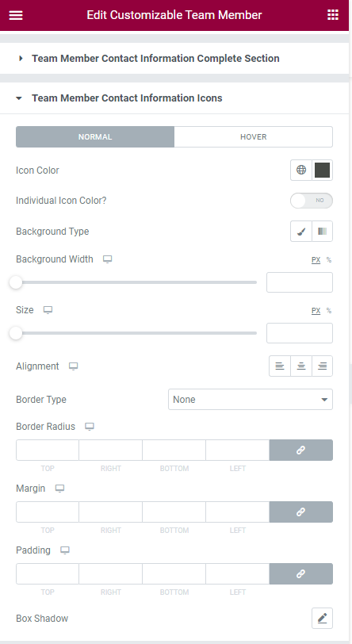This screenshot has width=352, height=644.
Task: Align icons to the left
Action: pyautogui.click(x=280, y=366)
